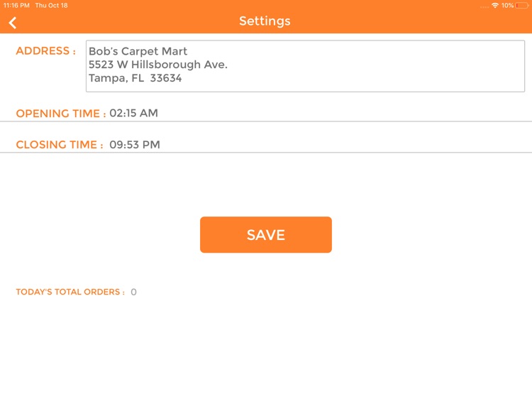
Task: Click the "5523 W Hillsborough Ave." line
Action: tap(158, 65)
